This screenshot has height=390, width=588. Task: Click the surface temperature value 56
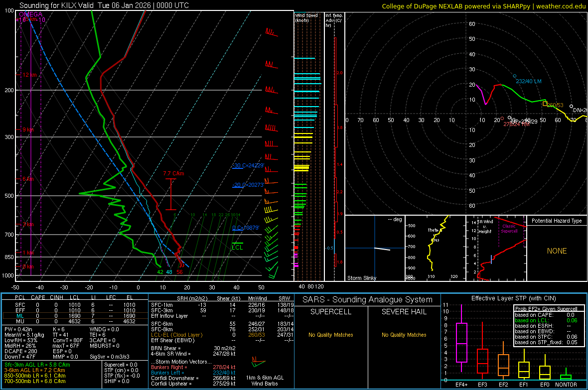(x=179, y=272)
